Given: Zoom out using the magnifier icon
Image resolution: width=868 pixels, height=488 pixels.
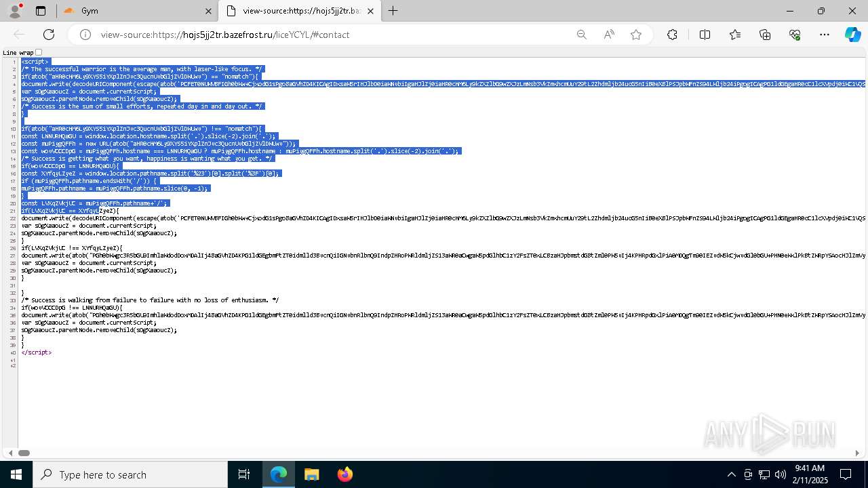Looking at the screenshot, I should pos(581,35).
